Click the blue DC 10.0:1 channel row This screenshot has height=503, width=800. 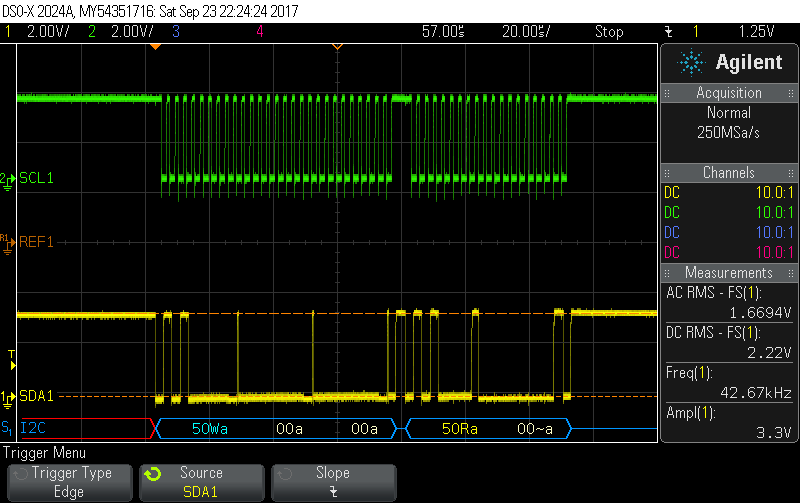tap(729, 233)
